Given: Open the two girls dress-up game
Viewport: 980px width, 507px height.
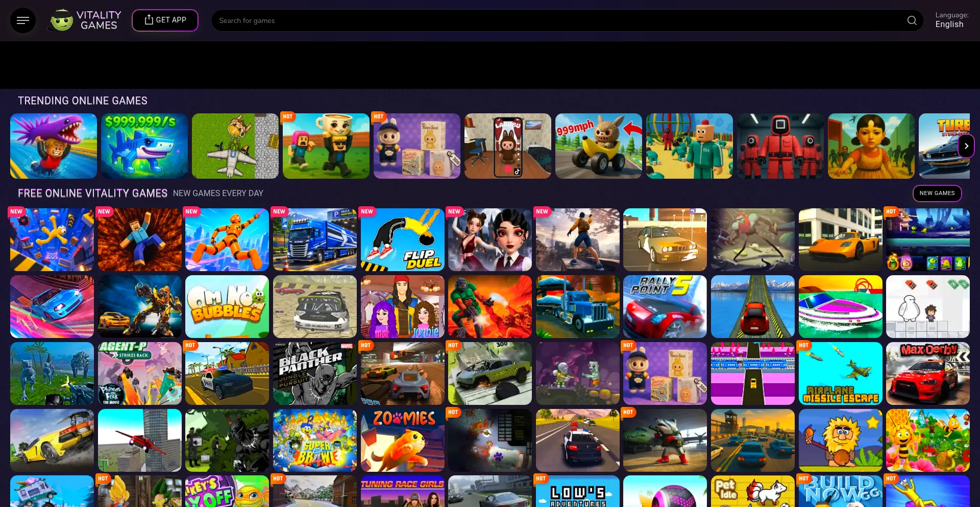Looking at the screenshot, I should tap(490, 239).
